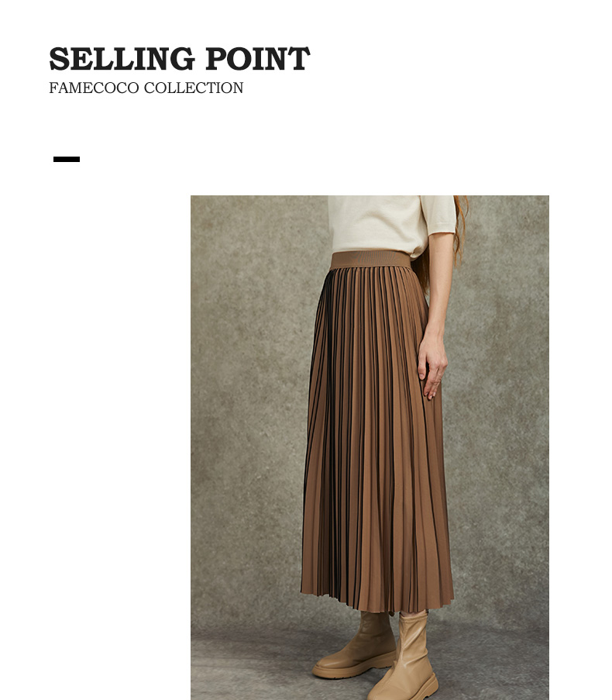Screen dimensions: 612x700
Task: Click the SELLING POINT heading
Action: [x=179, y=58]
